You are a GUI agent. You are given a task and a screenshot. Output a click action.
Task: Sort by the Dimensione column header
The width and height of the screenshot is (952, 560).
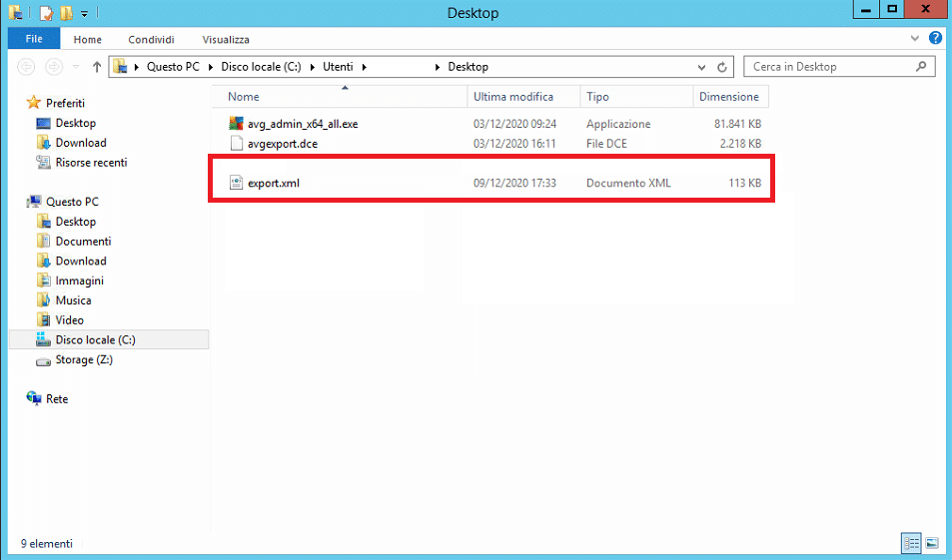click(730, 97)
